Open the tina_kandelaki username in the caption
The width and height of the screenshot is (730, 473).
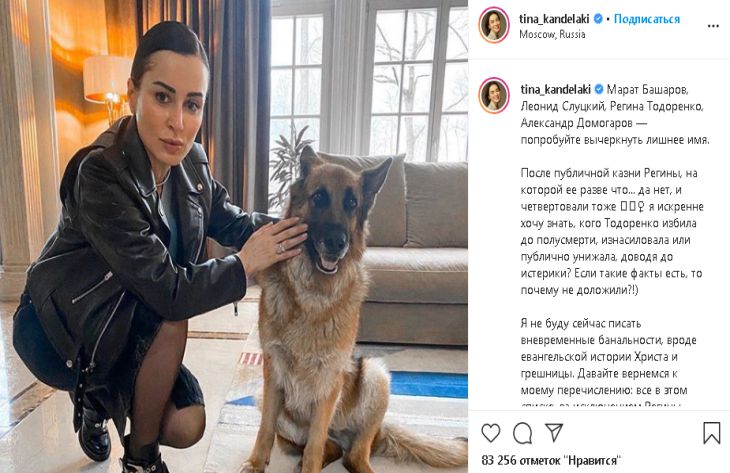[555, 89]
